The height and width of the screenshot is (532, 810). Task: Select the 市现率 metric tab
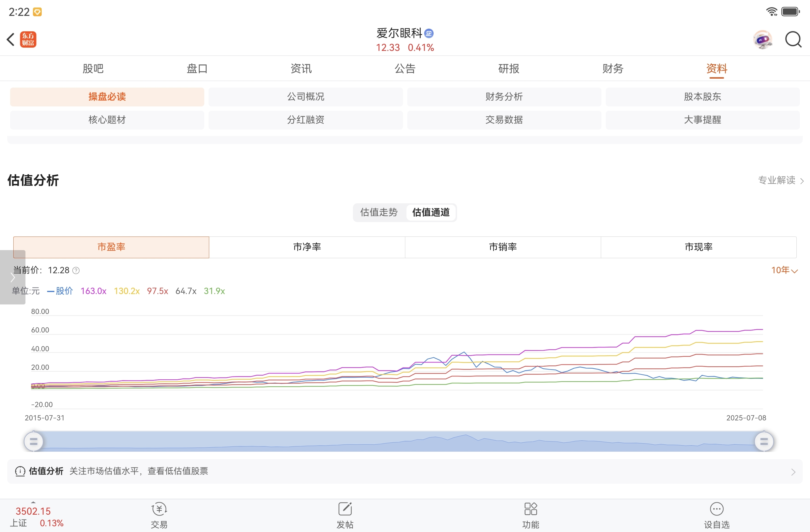click(x=698, y=247)
